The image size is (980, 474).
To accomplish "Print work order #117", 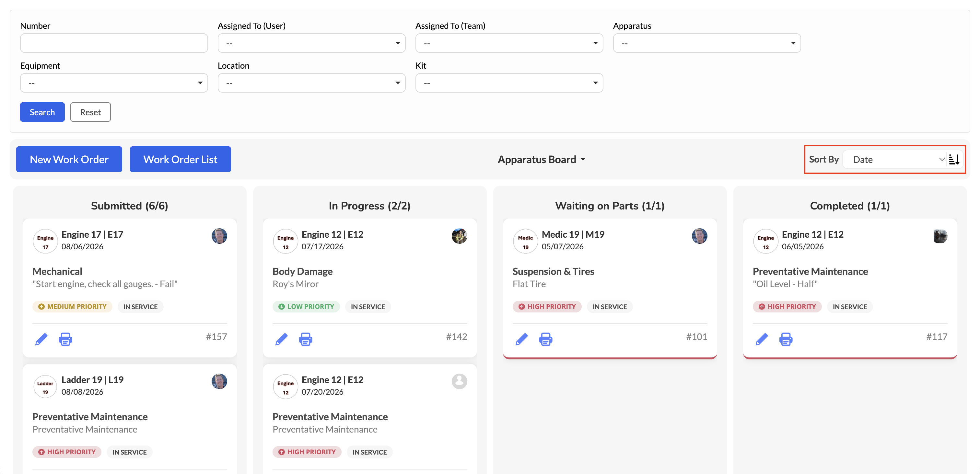I will [x=786, y=339].
